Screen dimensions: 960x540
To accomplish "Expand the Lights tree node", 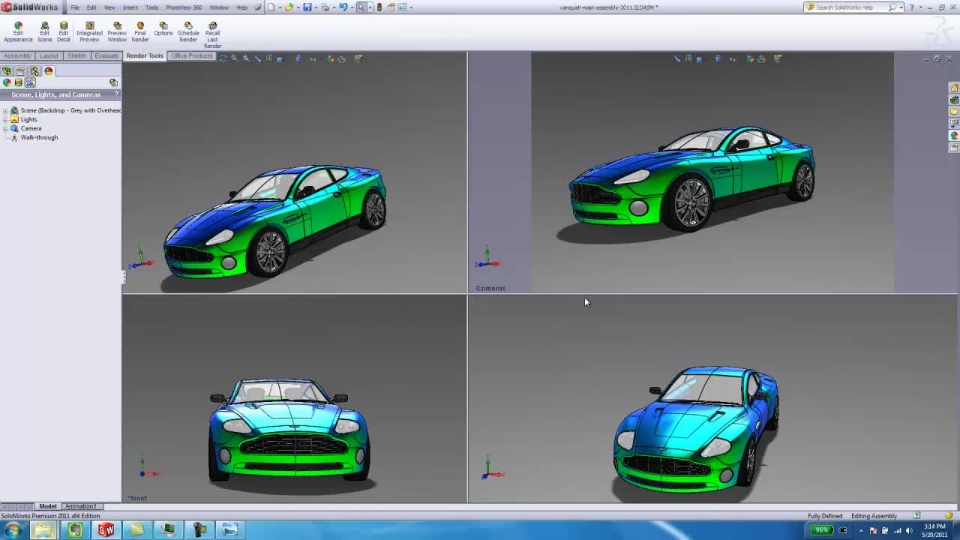I will [x=6, y=120].
